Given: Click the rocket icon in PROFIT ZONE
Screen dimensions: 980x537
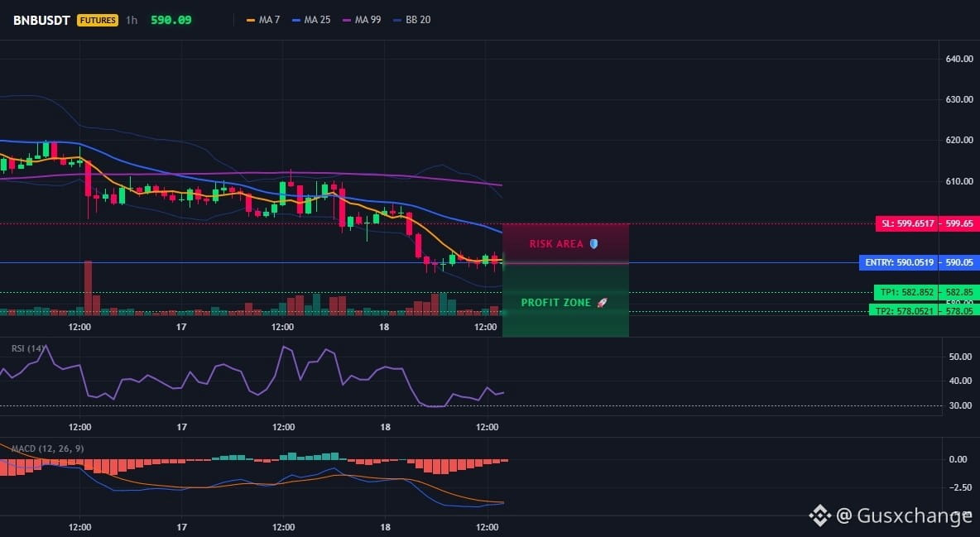Looking at the screenshot, I should [602, 303].
